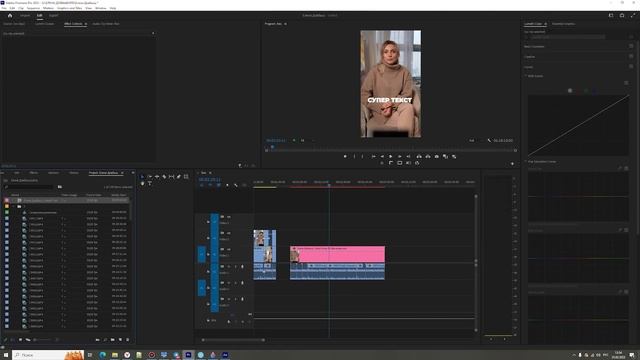Add marker in timeline header
Viewport: 640px width, 360px height.
pos(227,185)
